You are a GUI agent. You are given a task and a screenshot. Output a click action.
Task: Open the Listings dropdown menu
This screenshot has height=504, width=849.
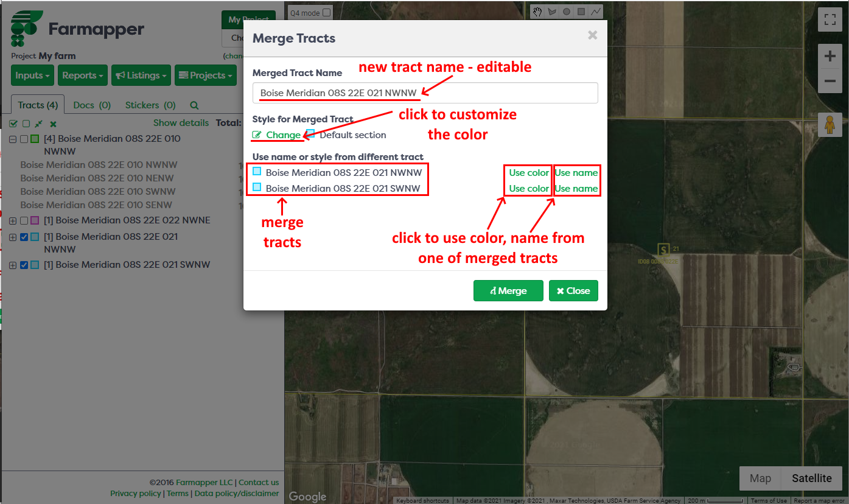point(141,75)
